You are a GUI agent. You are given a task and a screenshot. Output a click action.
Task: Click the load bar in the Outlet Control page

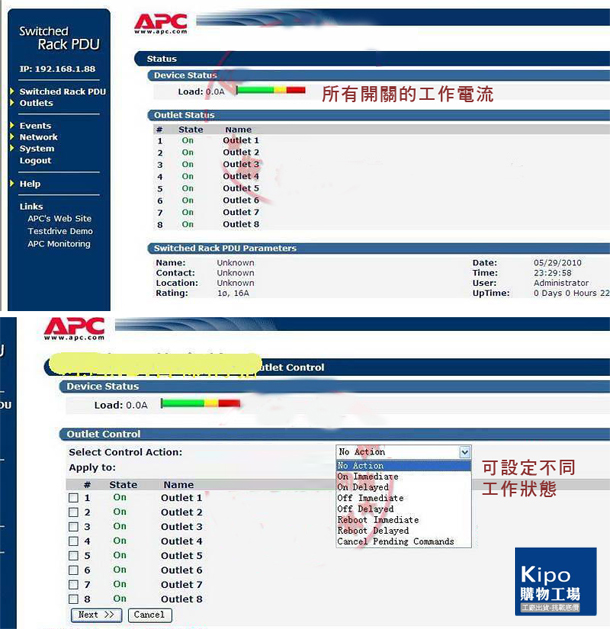200,404
